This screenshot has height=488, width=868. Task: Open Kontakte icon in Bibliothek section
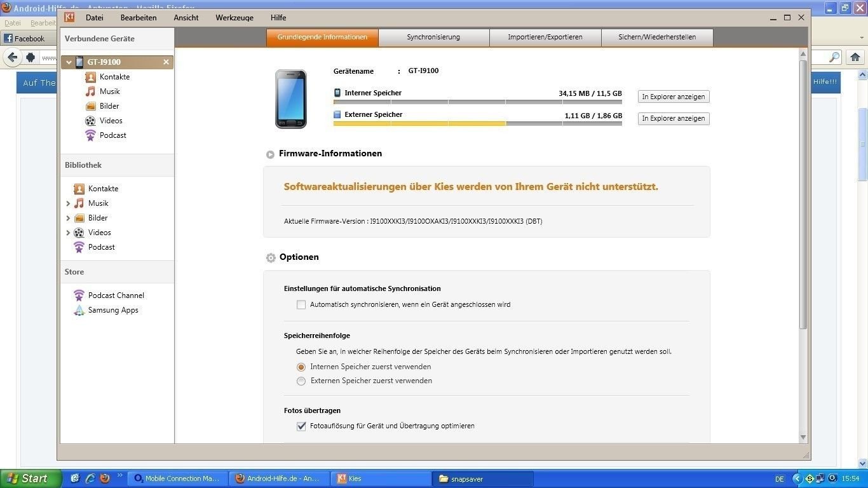tap(79, 189)
